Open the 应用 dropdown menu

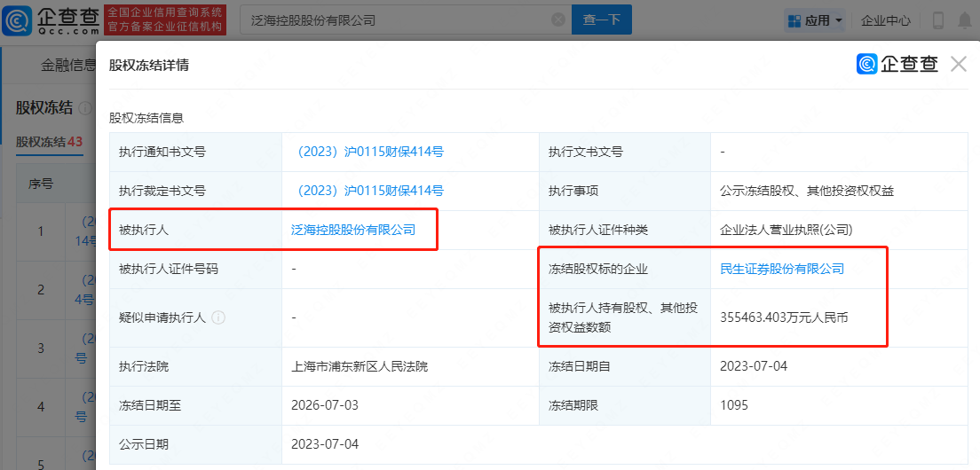(x=816, y=20)
